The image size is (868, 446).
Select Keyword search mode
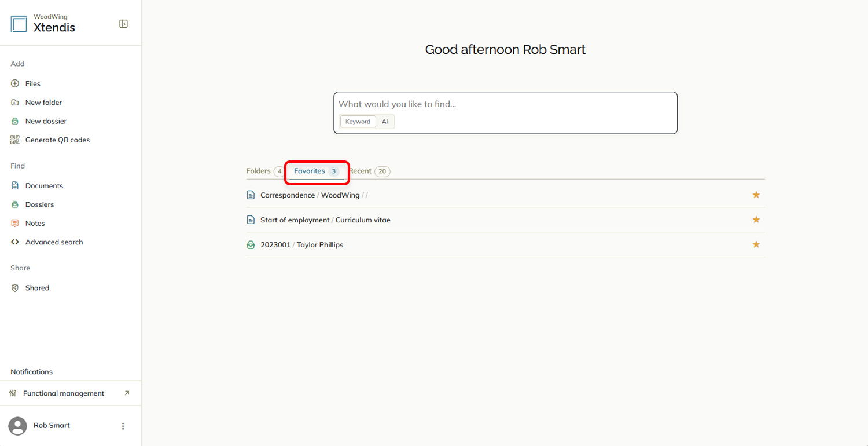tap(358, 122)
